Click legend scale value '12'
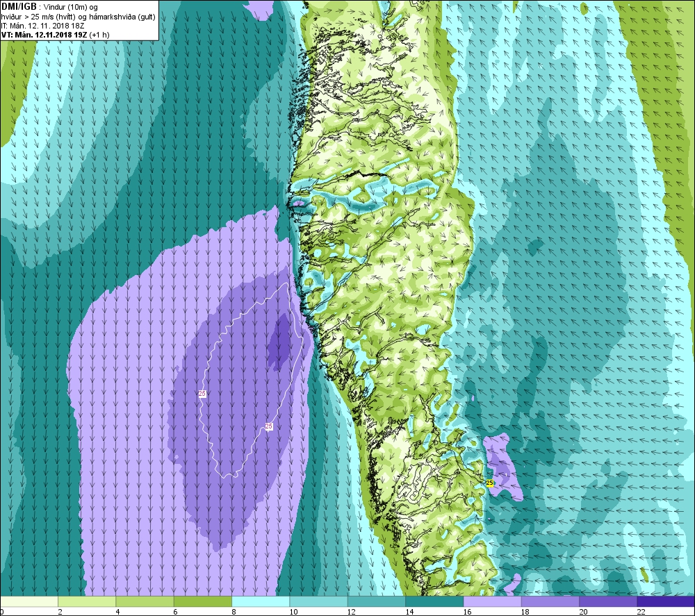This screenshot has width=695, height=616. click(352, 612)
